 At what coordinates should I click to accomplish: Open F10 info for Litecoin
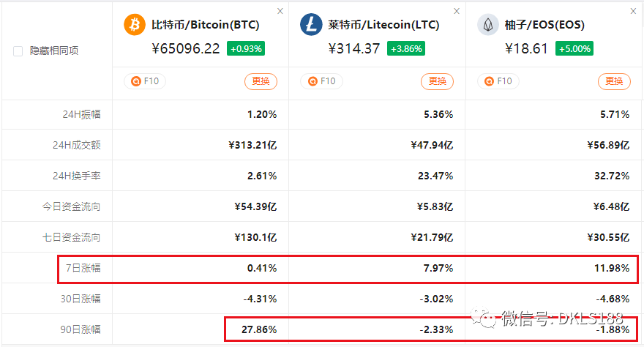coord(321,81)
